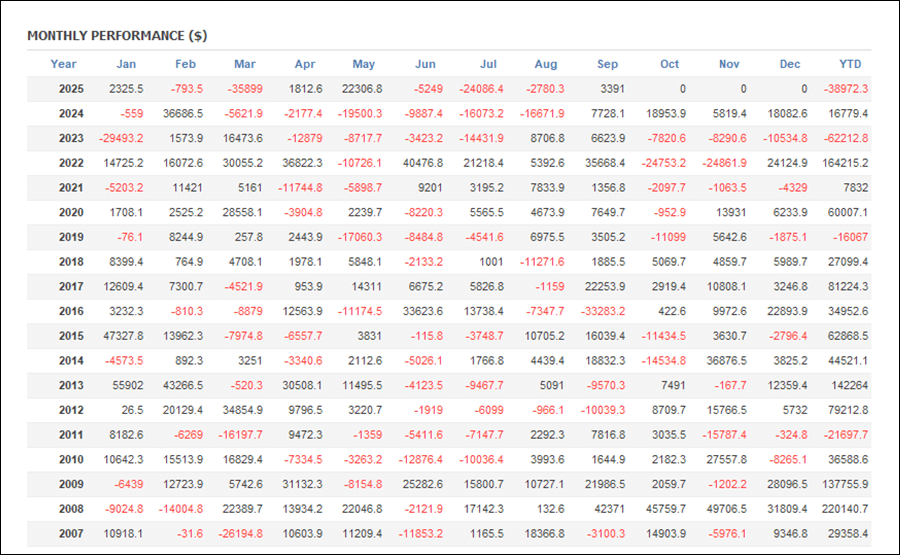The image size is (900, 555).
Task: Select the Dec column header
Action: click(x=790, y=64)
